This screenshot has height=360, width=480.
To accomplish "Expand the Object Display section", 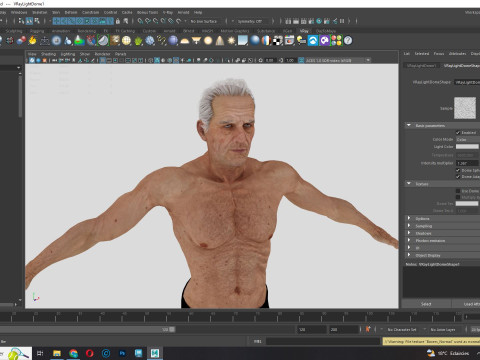I will pos(409,255).
